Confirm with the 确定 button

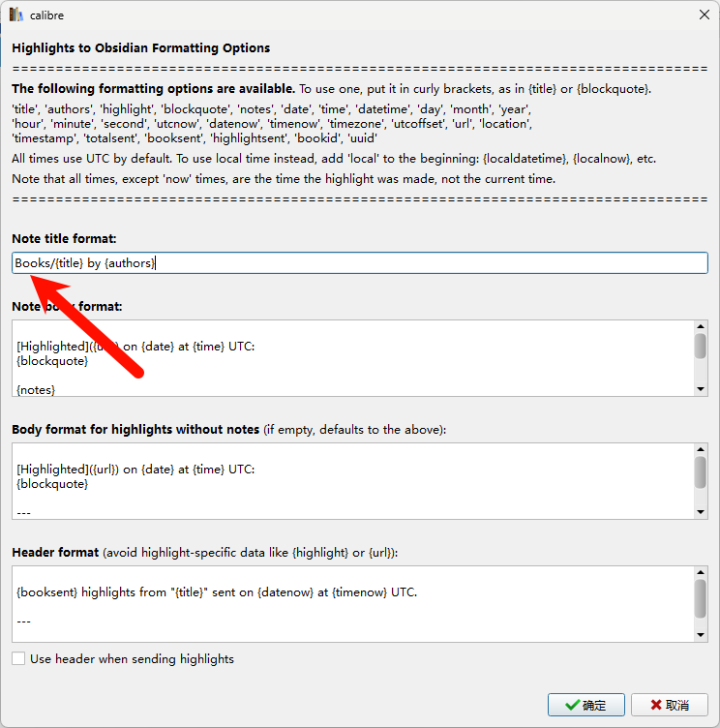point(585,705)
